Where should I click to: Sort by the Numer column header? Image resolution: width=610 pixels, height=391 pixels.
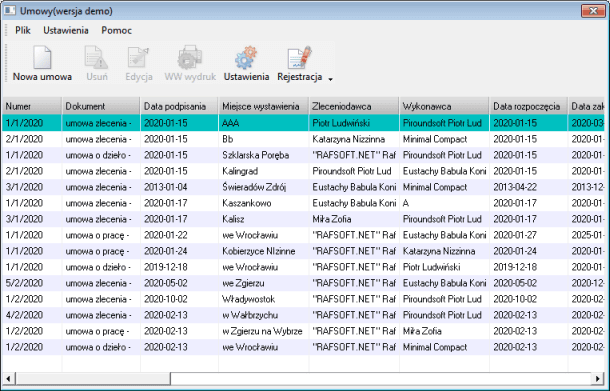coord(32,106)
